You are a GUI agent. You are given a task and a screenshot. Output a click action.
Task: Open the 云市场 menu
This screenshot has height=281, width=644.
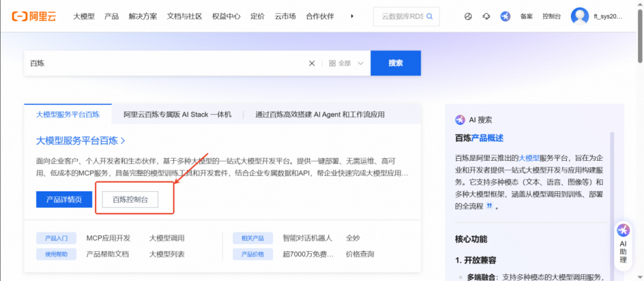[285, 17]
